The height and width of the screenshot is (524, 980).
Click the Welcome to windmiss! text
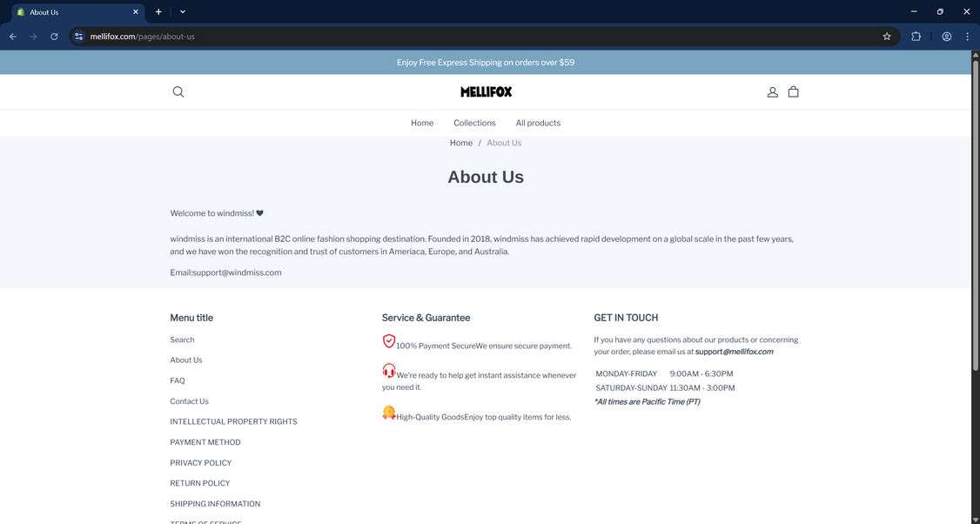tap(217, 213)
